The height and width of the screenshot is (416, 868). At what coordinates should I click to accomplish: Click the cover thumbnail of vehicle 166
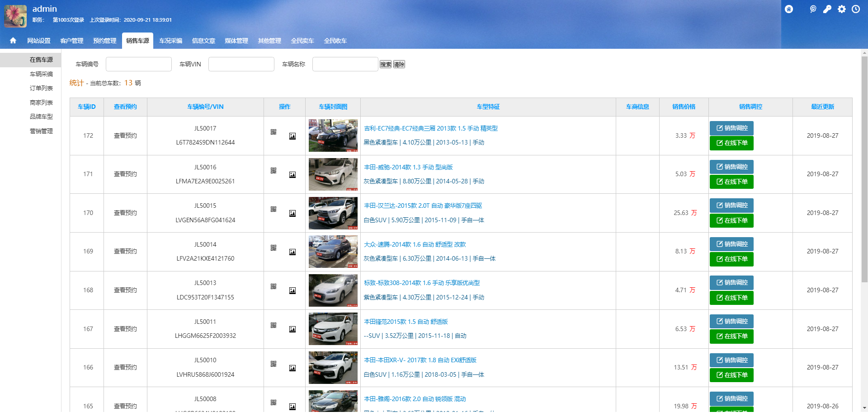coord(333,368)
